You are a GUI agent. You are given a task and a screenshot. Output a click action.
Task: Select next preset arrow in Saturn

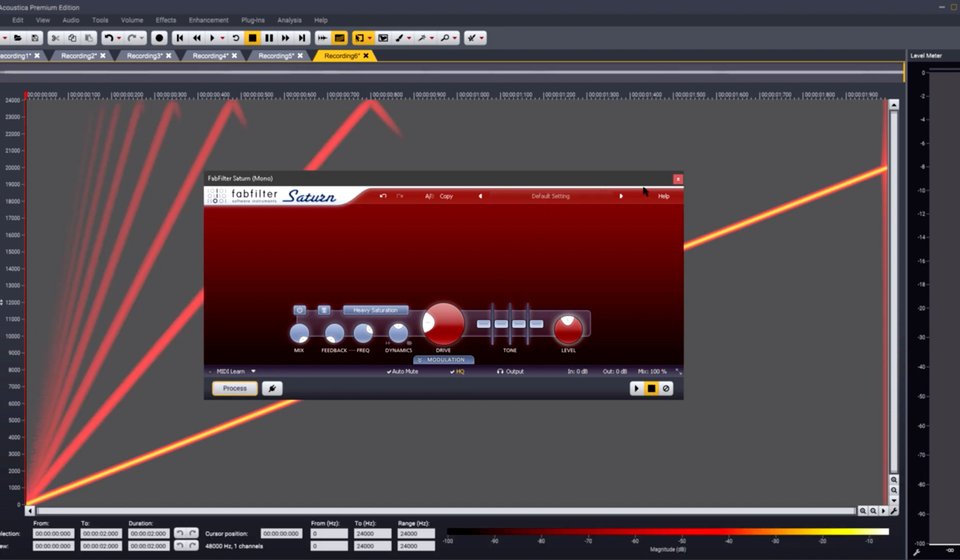pos(621,196)
